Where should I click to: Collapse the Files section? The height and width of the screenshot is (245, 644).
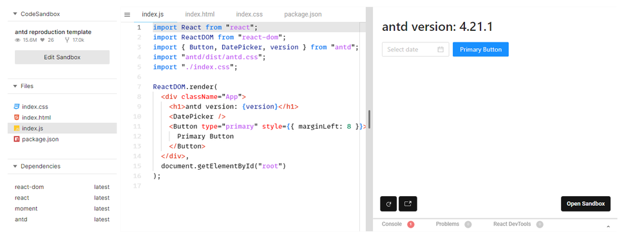coord(15,86)
